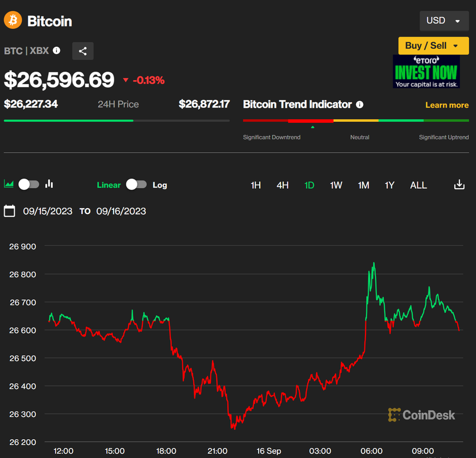Expand the Buy / Sell dropdown
This screenshot has width=476, height=458.
[432, 45]
